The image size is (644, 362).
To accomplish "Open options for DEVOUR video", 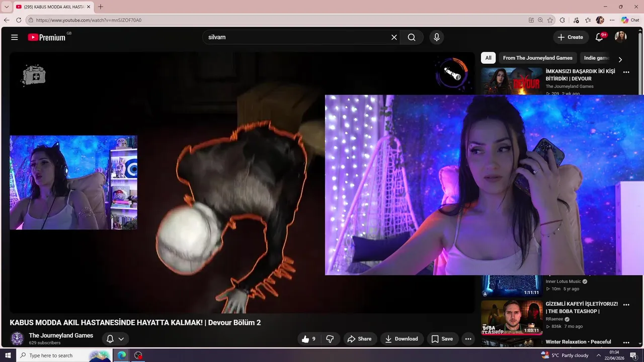I will click(626, 72).
